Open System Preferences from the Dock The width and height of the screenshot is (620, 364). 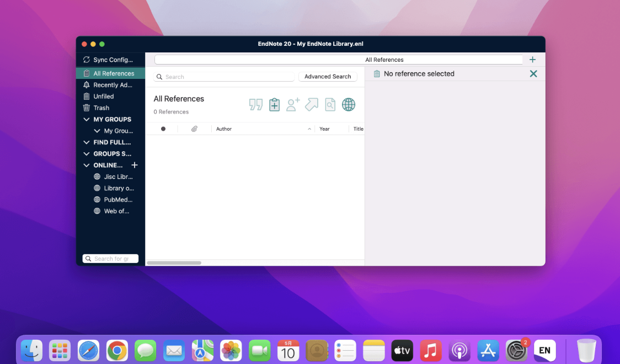pyautogui.click(x=516, y=351)
